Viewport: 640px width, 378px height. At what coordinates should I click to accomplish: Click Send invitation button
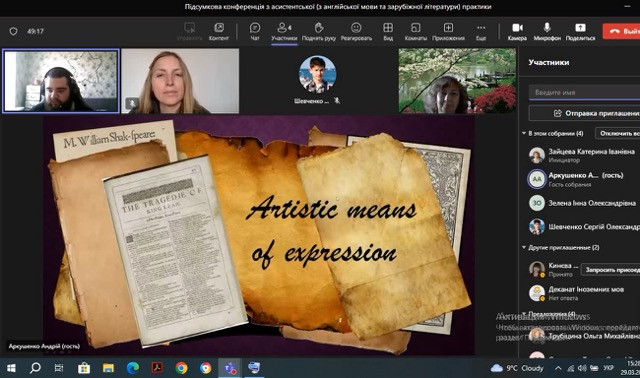[584, 113]
